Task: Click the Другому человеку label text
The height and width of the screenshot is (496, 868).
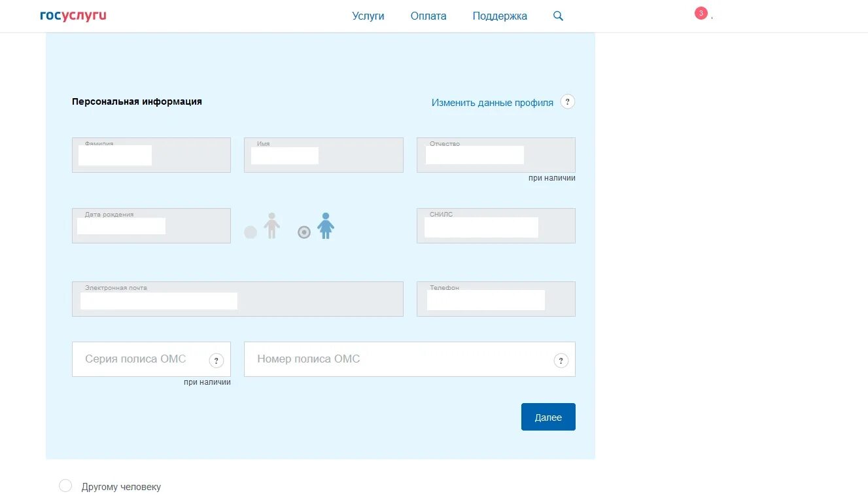Action: (121, 487)
